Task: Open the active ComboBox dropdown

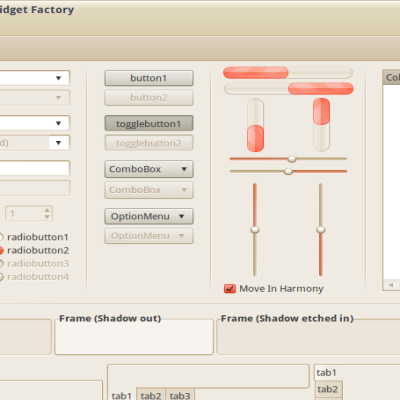Action: (149, 169)
